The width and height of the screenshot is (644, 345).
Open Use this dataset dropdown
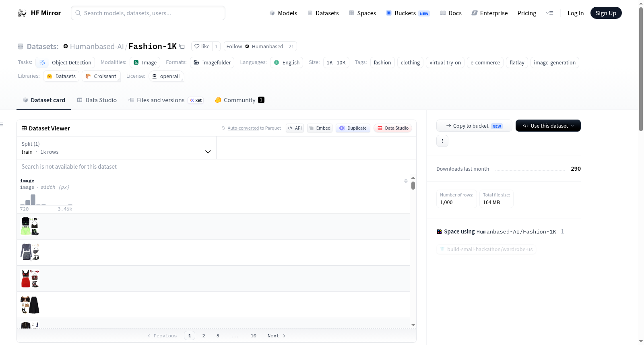[548, 126]
